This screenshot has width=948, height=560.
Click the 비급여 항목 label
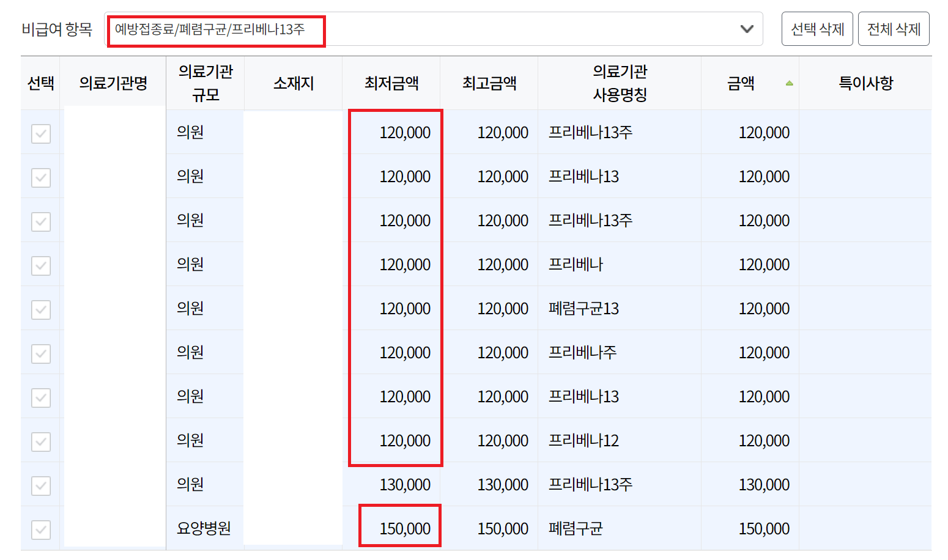coord(57,29)
